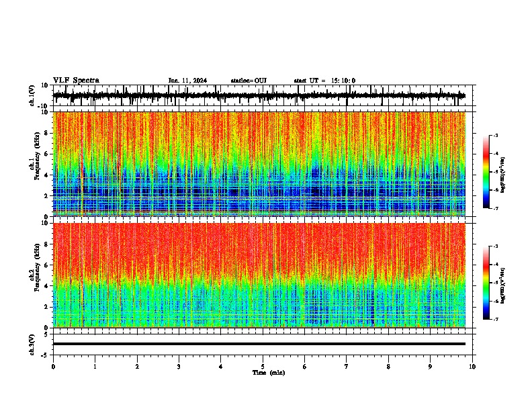Click the '-7' tick on ch.2 colorbar
This screenshot has width=532, height=411.
click(495, 319)
